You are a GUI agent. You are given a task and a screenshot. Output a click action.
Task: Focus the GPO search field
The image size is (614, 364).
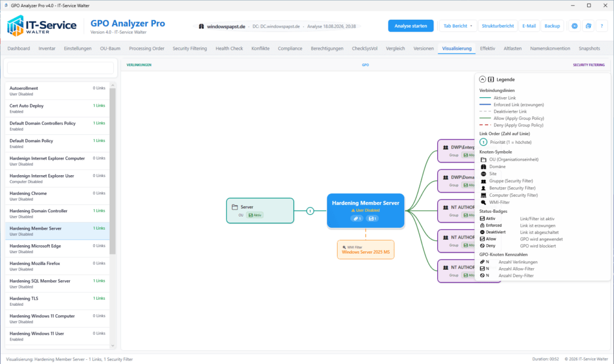pos(61,68)
